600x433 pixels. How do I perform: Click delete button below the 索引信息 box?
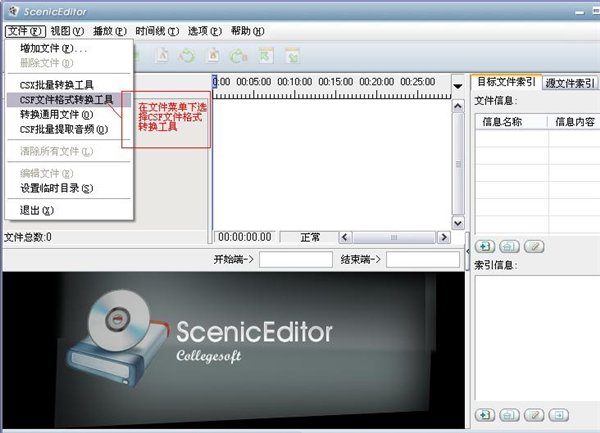[x=509, y=415]
